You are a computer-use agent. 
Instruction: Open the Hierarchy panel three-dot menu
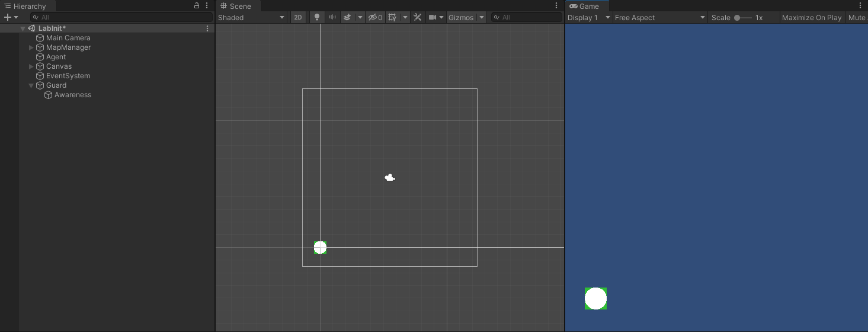click(x=207, y=5)
